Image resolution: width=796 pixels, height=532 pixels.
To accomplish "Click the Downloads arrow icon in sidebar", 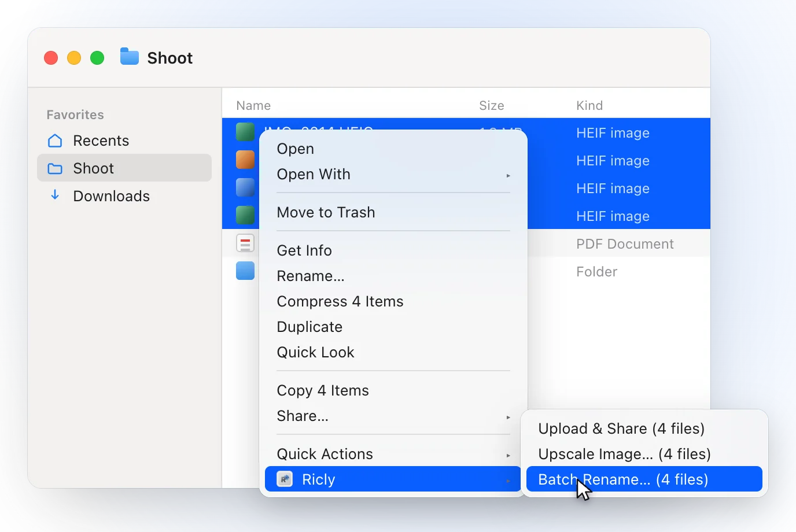I will pyautogui.click(x=55, y=195).
